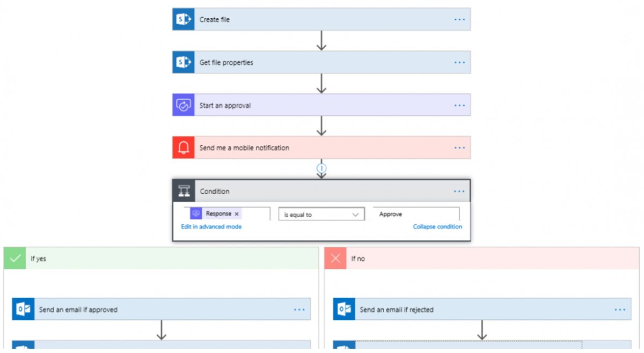Click the Outlook icon on Send an email if rejected

tap(344, 310)
